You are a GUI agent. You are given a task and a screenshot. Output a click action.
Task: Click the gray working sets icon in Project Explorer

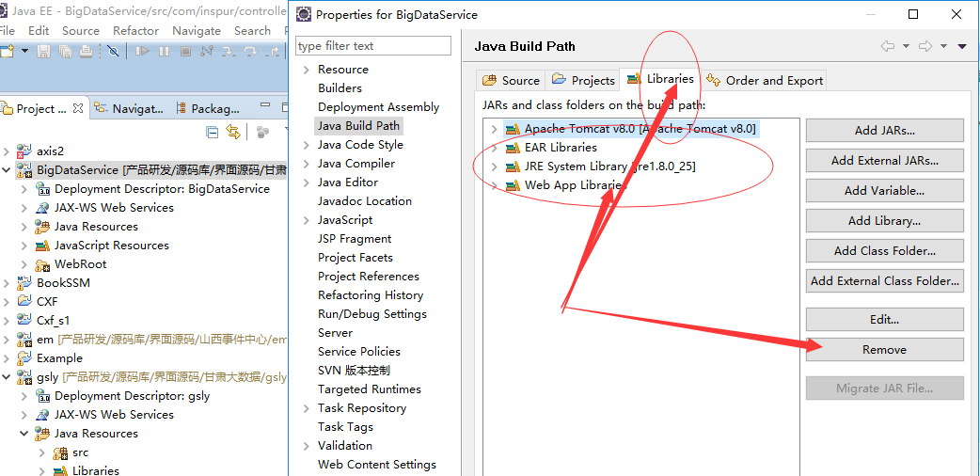coord(262,132)
